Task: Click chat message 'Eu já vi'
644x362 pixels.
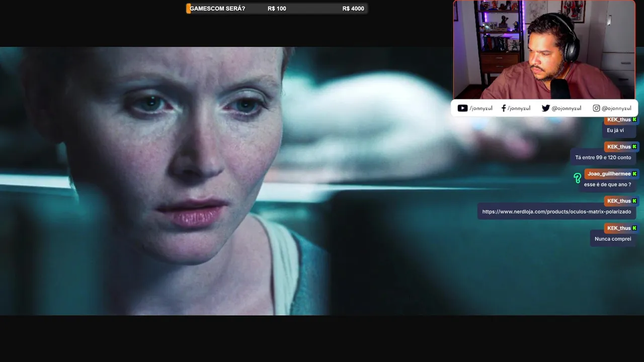Action: tap(615, 130)
